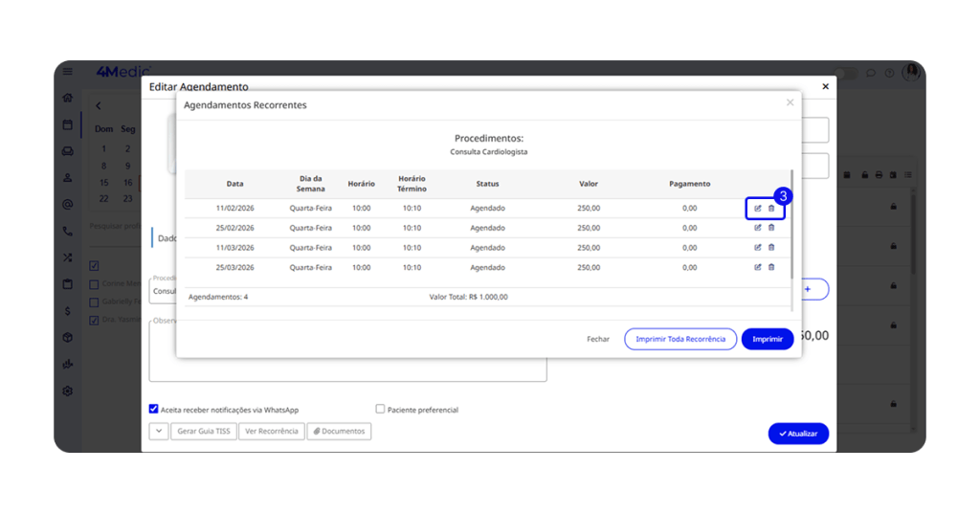This screenshot has width=980, height=514.
Task: Click the Fechar link
Action: click(598, 339)
